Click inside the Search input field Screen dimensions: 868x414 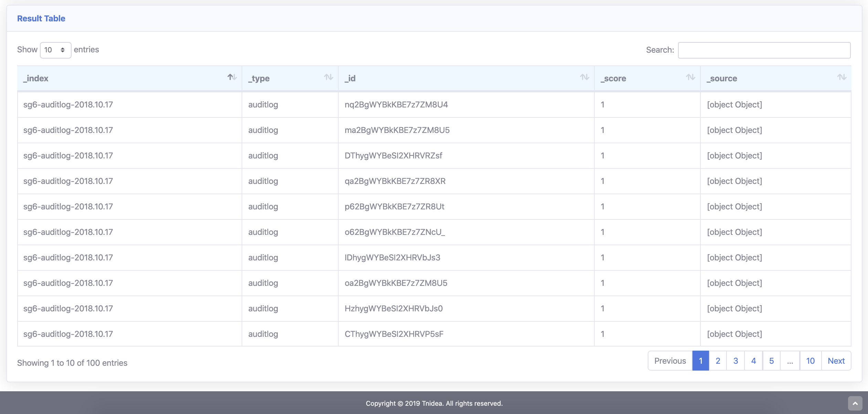[x=764, y=50]
